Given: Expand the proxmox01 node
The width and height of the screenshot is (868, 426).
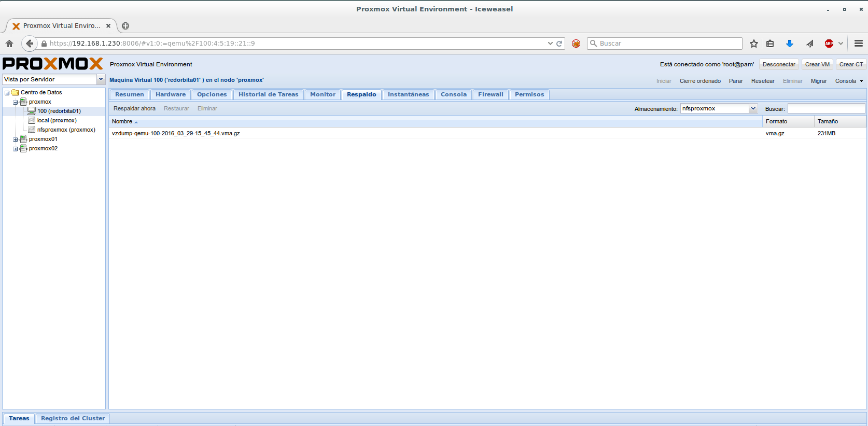Looking at the screenshot, I should pyautogui.click(x=16, y=139).
